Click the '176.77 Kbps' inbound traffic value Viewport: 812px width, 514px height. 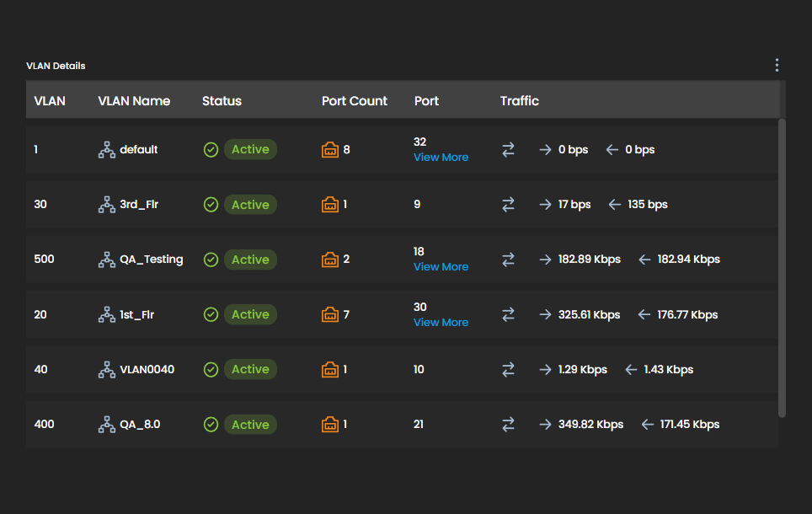tap(687, 314)
